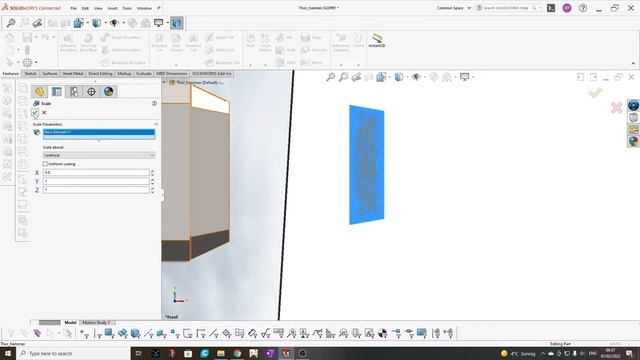Open Chrome from the Windows taskbar

pyautogui.click(x=237, y=353)
